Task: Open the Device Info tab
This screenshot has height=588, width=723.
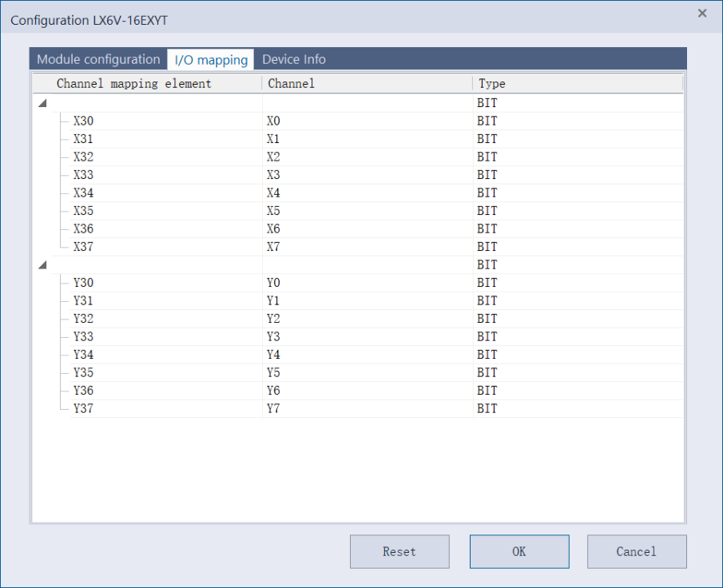Action: [293, 59]
